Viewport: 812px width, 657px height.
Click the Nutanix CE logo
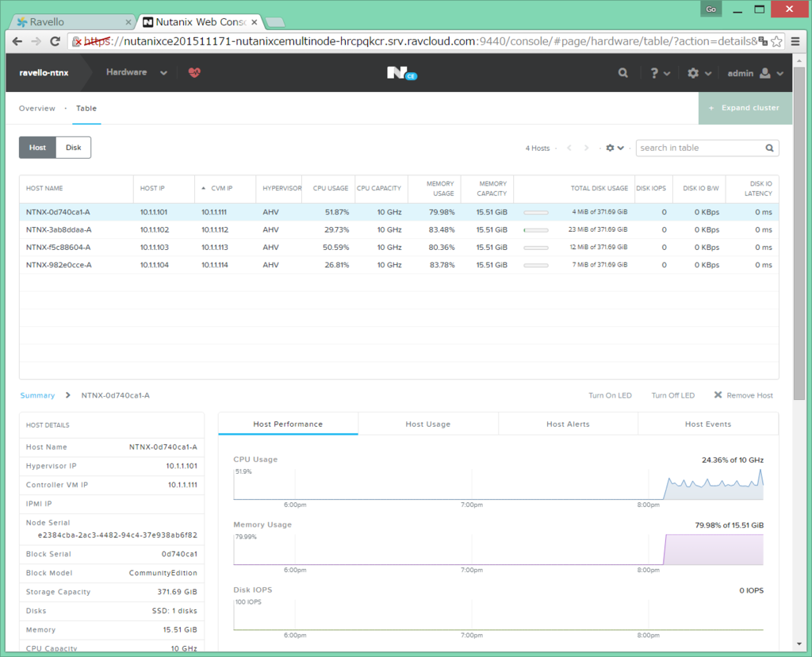point(402,73)
